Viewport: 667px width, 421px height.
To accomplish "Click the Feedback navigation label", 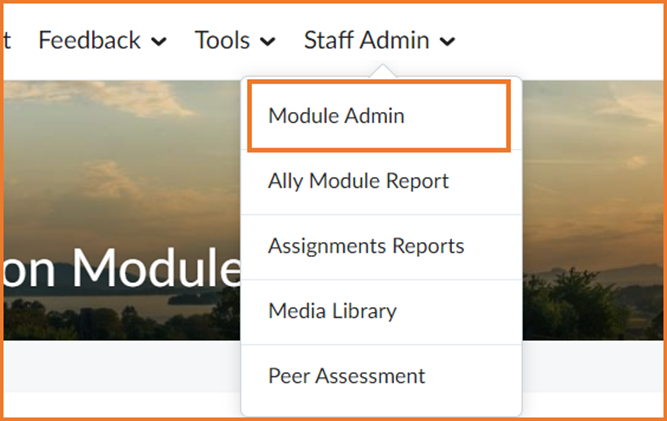I will coord(89,40).
